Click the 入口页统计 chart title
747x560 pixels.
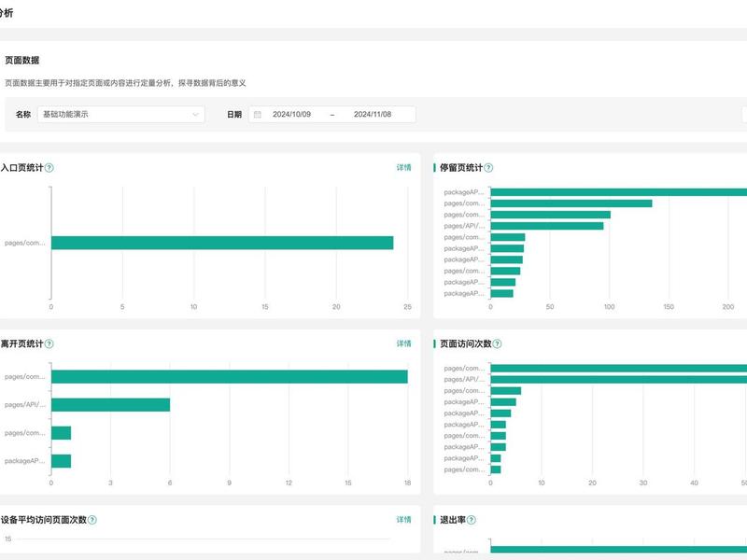click(x=21, y=168)
